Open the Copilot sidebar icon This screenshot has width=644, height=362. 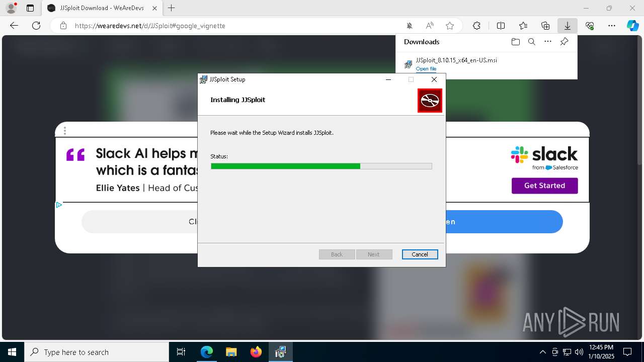pyautogui.click(x=632, y=26)
